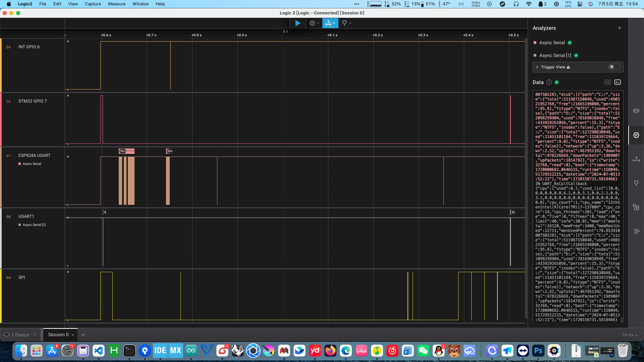
Task: Open the Extensions sidebar panel icon
Action: tap(636, 207)
